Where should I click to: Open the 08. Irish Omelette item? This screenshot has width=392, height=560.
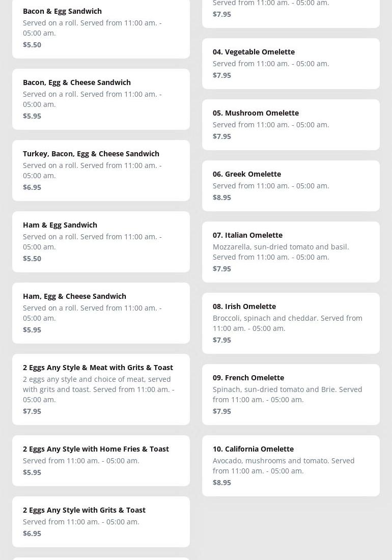pos(291,323)
